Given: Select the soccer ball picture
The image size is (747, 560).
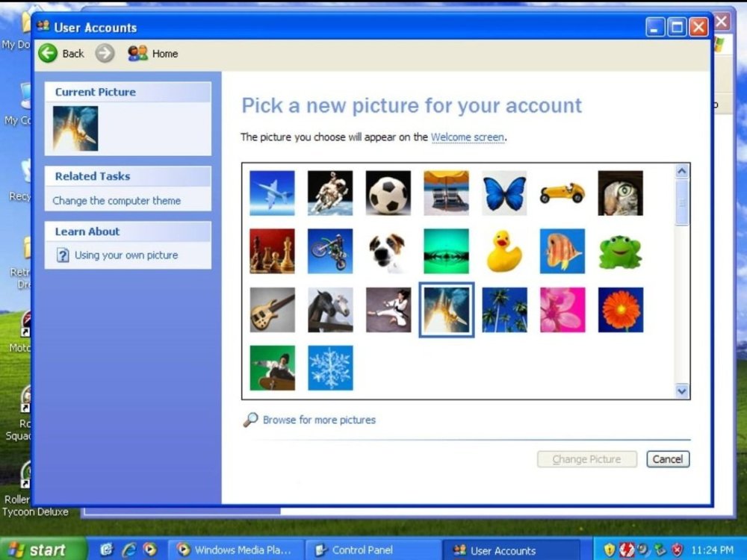Looking at the screenshot, I should pyautogui.click(x=388, y=193).
